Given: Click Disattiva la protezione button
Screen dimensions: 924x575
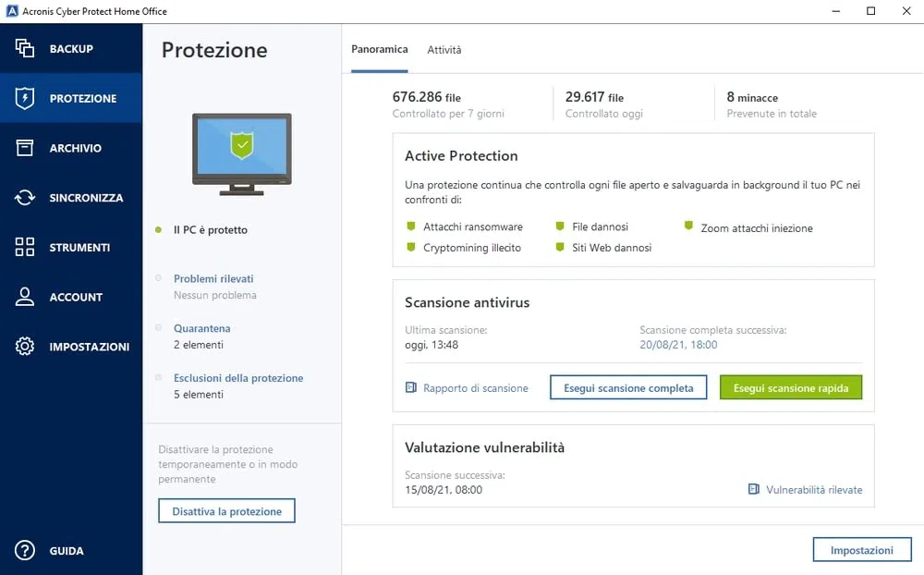Looking at the screenshot, I should 227,510.
